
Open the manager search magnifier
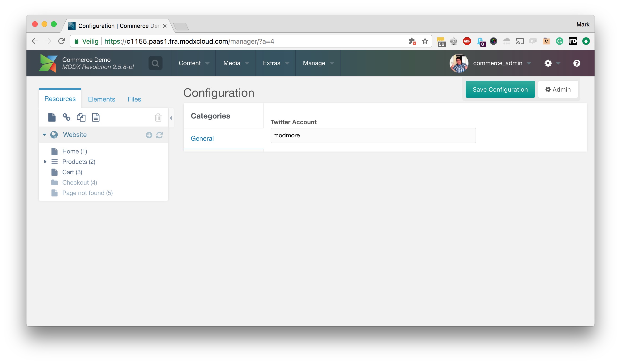[155, 63]
